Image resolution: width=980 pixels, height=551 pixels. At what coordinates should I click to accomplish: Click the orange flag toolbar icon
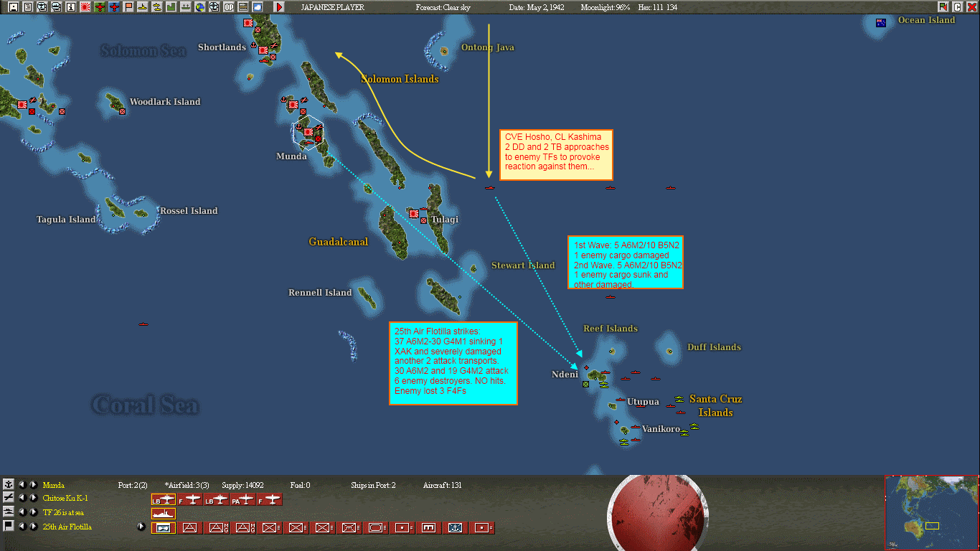click(x=128, y=7)
